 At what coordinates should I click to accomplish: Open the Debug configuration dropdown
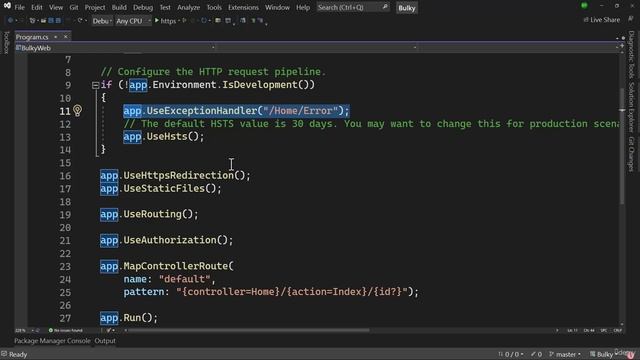coord(102,20)
